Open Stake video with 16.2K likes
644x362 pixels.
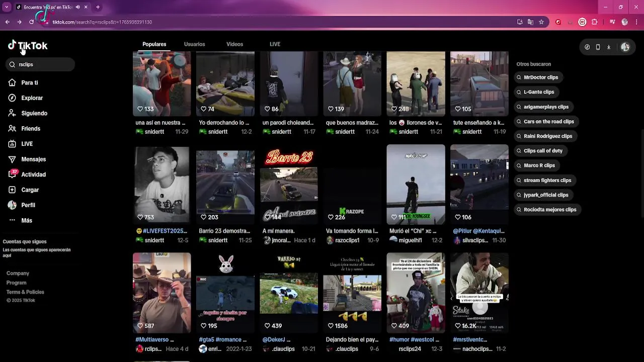[479, 293]
